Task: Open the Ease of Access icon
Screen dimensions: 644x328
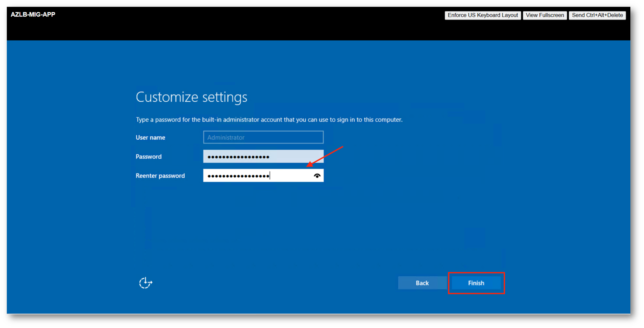Action: [x=145, y=283]
